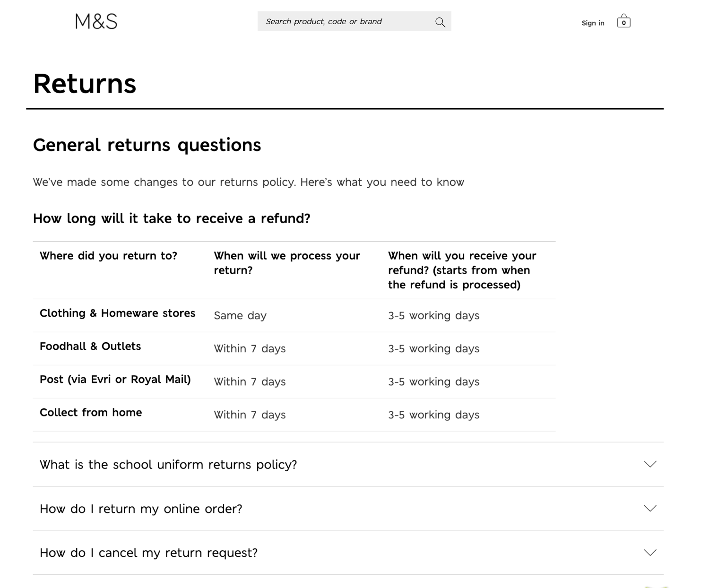The height and width of the screenshot is (588, 709).
Task: Click 'How long will it take' refund heading
Action: pos(172,218)
